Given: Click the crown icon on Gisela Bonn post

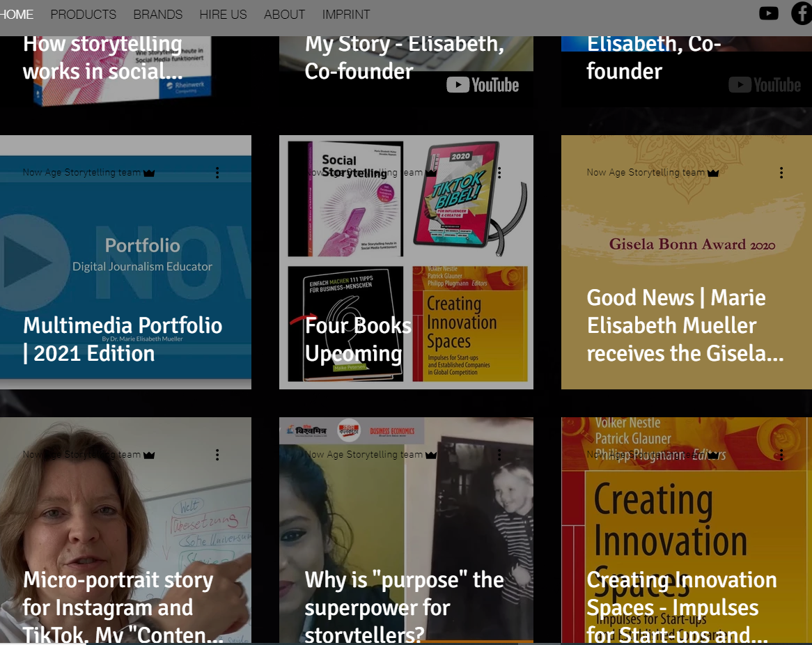Looking at the screenshot, I should click(713, 173).
